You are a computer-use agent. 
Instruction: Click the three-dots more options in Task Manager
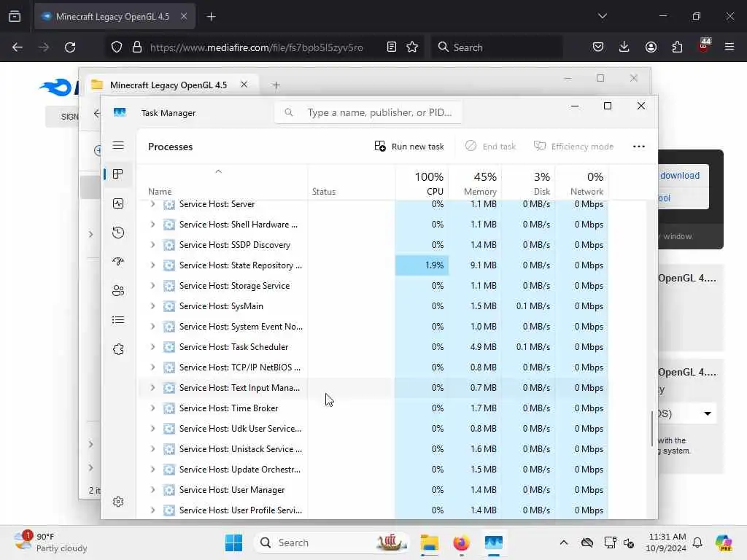tap(639, 147)
